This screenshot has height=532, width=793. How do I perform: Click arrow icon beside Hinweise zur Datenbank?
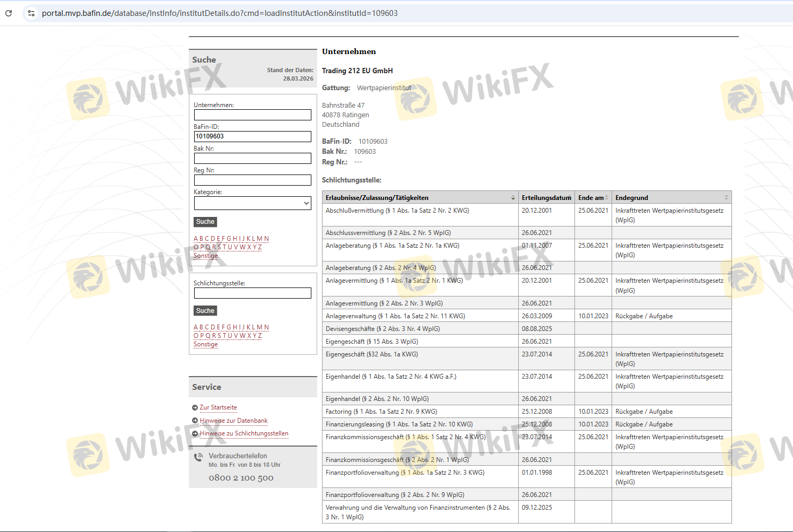[195, 421]
